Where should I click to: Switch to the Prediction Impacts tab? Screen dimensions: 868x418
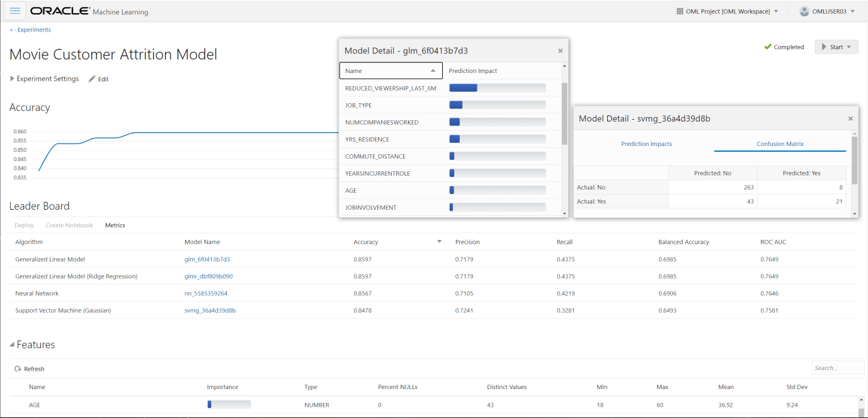pyautogui.click(x=646, y=144)
